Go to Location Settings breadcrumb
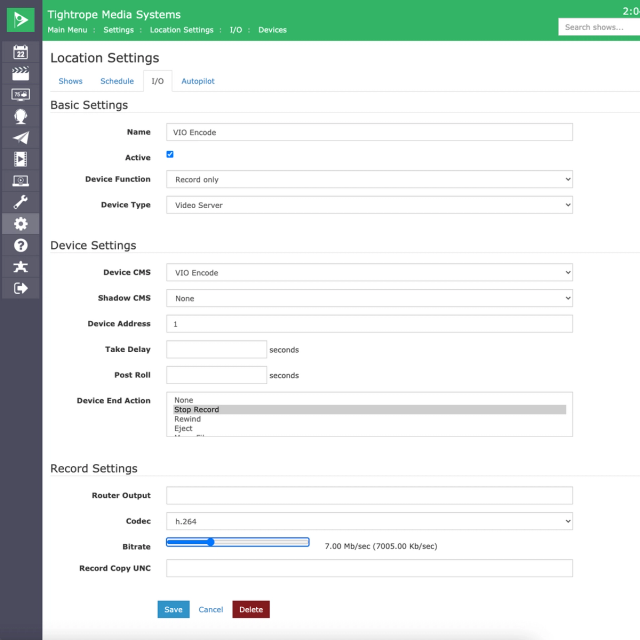Image resolution: width=640 pixels, height=640 pixels. 181,30
